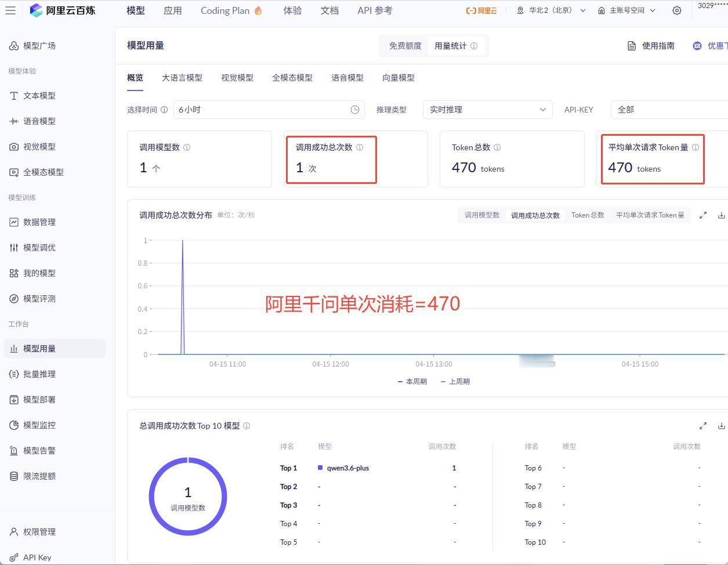Click the 模型监控 pie icon
This screenshot has height=565, width=728.
(x=14, y=425)
